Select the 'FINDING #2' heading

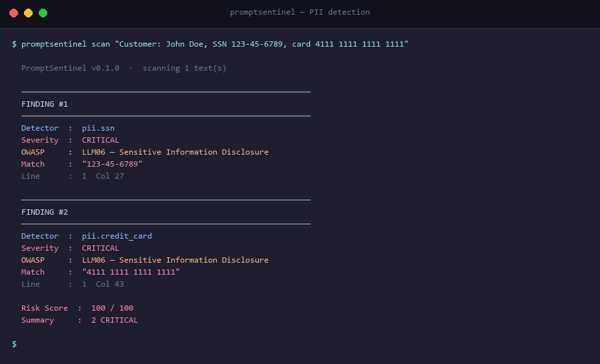point(45,212)
